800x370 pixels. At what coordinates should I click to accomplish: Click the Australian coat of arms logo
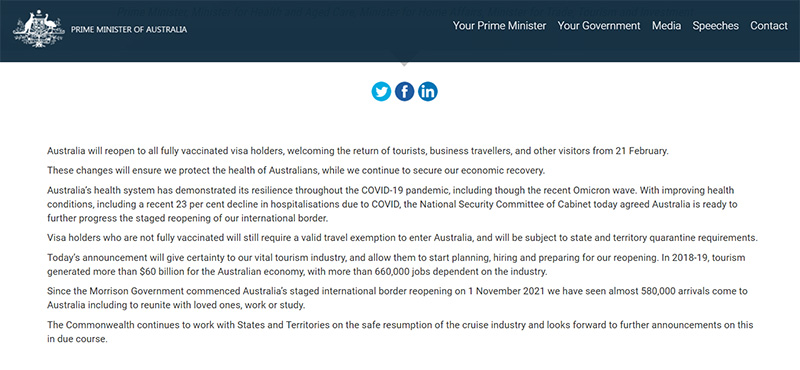[x=39, y=29]
